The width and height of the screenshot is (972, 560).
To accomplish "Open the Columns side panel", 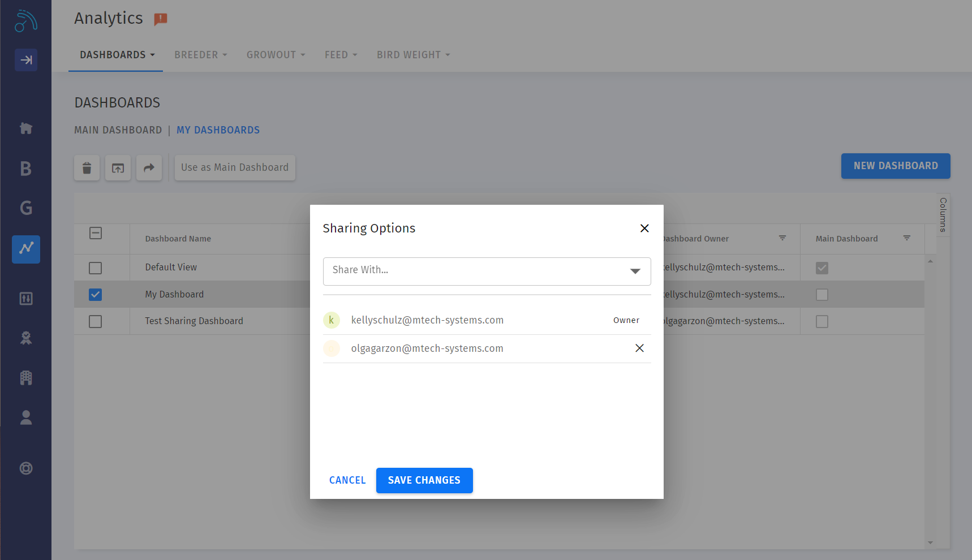I will (943, 215).
